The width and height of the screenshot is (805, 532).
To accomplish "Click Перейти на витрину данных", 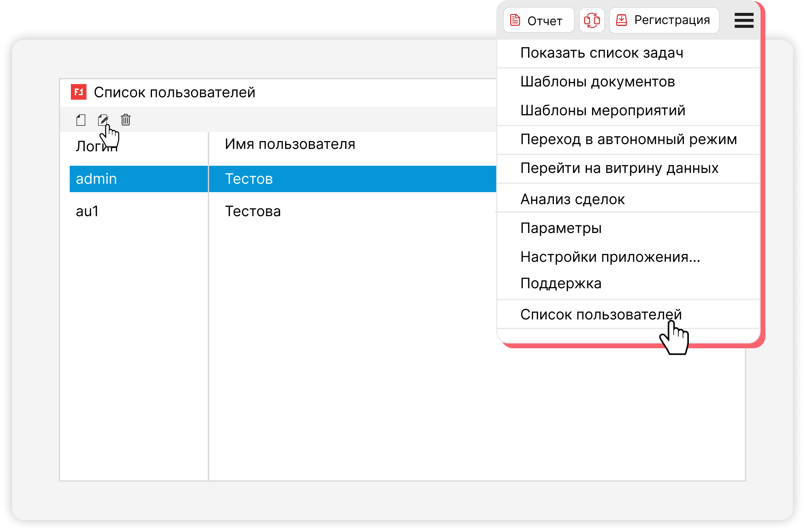I will [x=619, y=168].
